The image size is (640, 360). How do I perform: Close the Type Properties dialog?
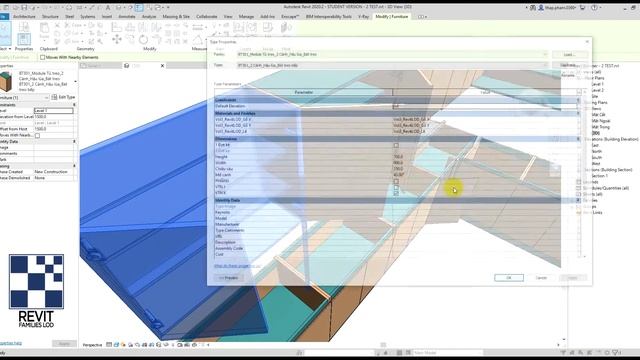pos(587,42)
